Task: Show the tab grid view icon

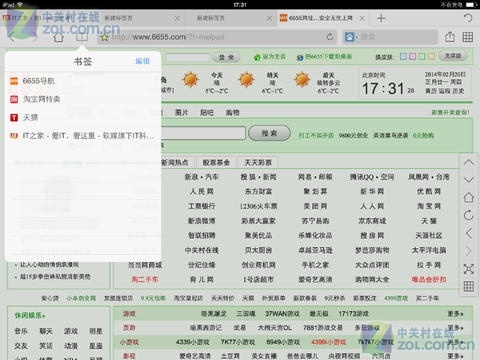Action: (x=468, y=37)
